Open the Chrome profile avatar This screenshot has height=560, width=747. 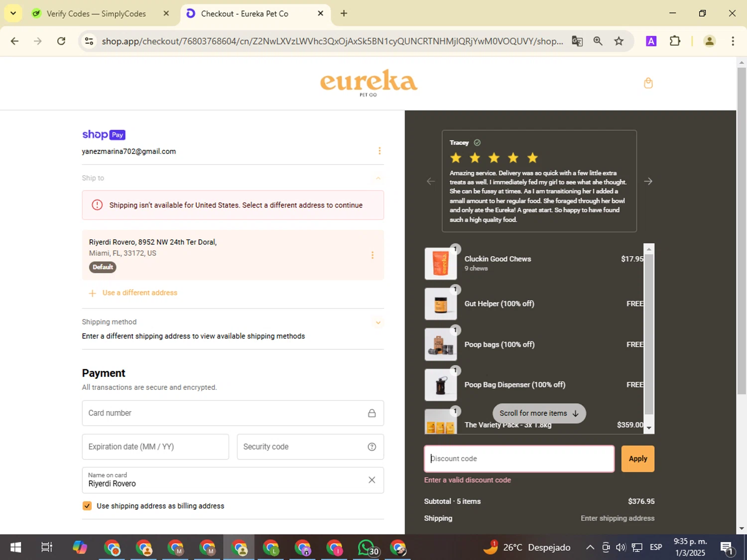[710, 41]
